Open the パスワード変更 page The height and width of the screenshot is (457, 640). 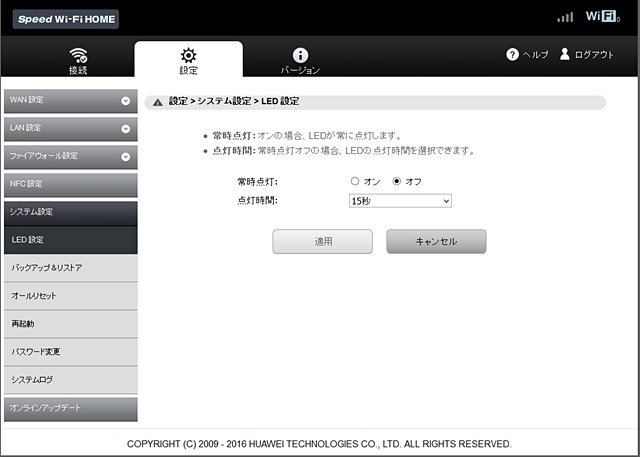tap(71, 352)
